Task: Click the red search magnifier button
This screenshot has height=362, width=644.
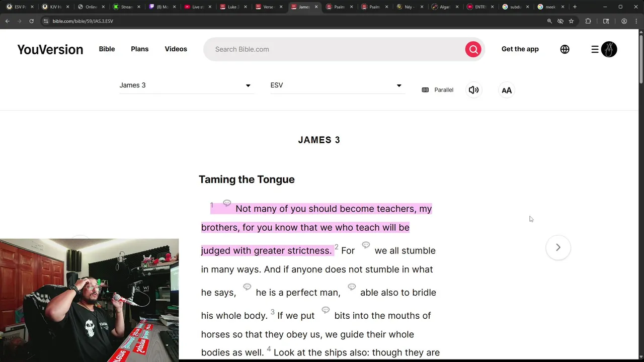Action: coord(473,49)
